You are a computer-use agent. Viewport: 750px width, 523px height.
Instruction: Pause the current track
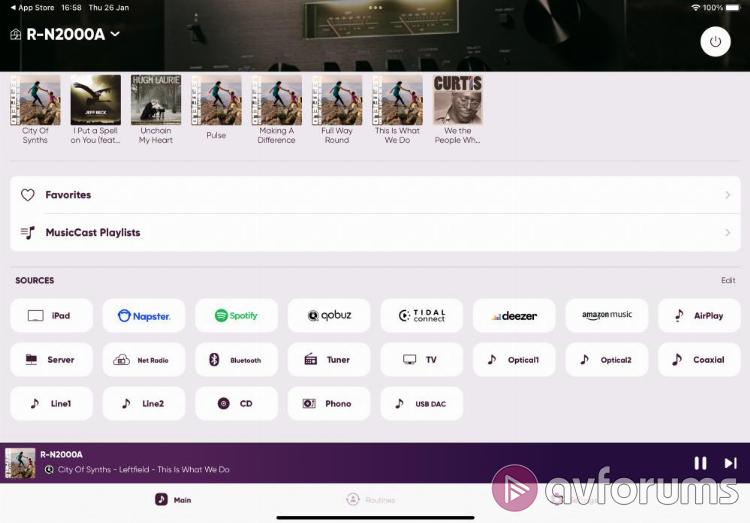click(x=700, y=463)
